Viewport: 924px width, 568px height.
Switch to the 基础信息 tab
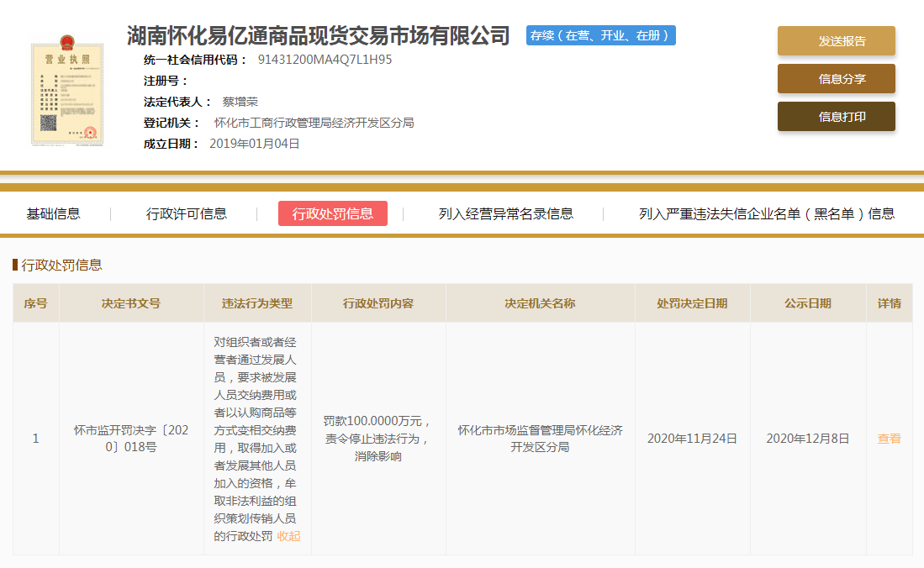(x=53, y=214)
